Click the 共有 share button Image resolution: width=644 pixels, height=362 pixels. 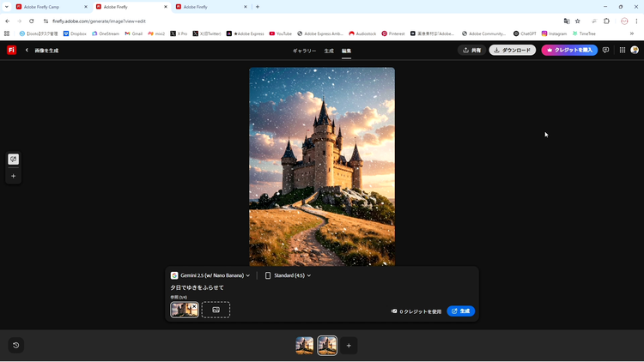point(471,51)
